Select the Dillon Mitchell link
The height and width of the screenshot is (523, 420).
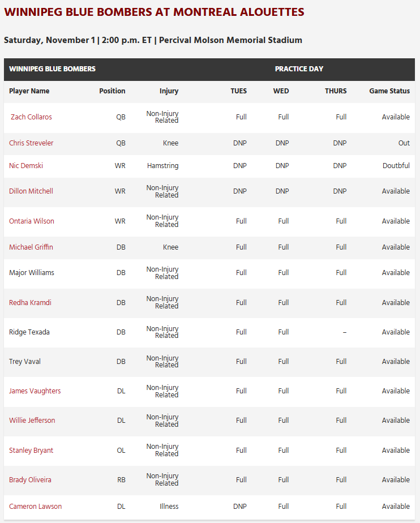click(x=31, y=191)
